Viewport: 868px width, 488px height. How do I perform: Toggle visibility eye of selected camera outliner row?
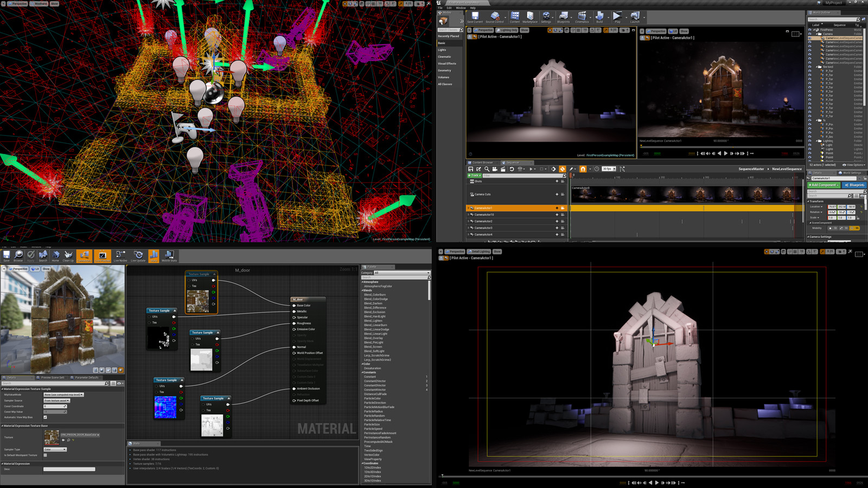tap(810, 38)
